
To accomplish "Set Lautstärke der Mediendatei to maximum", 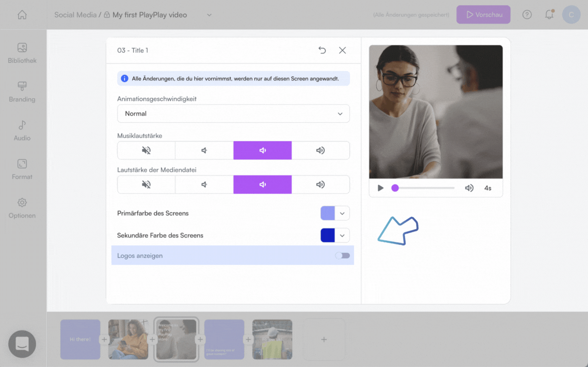I will [320, 185].
